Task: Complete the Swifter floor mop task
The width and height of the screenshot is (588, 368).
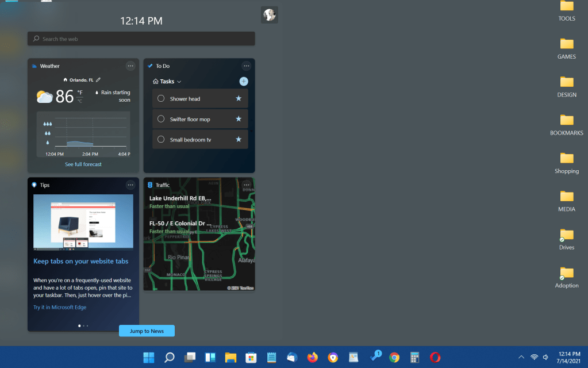Action: [161, 119]
